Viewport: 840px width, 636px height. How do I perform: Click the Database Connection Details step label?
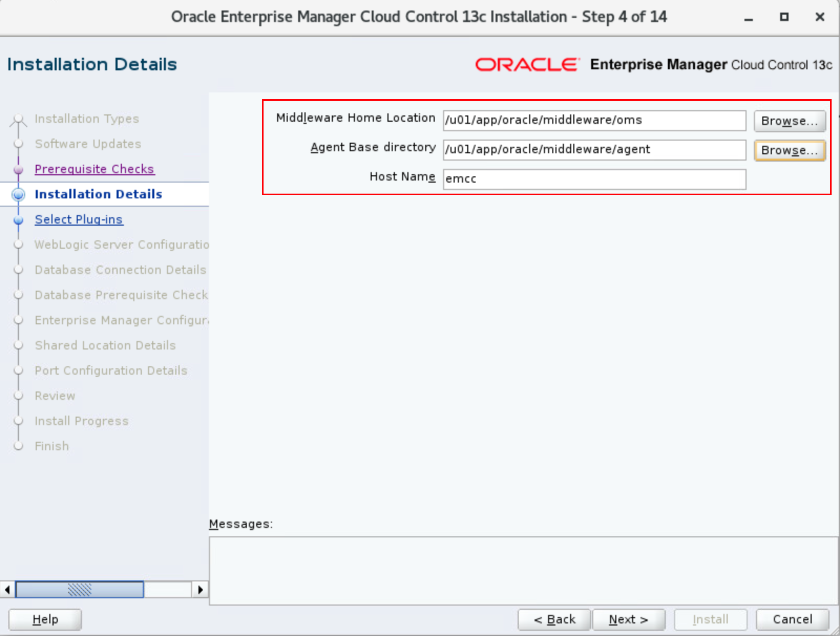(x=120, y=270)
